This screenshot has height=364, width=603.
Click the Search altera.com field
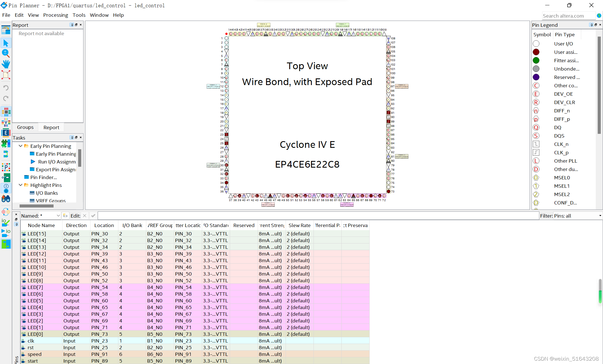569,16
